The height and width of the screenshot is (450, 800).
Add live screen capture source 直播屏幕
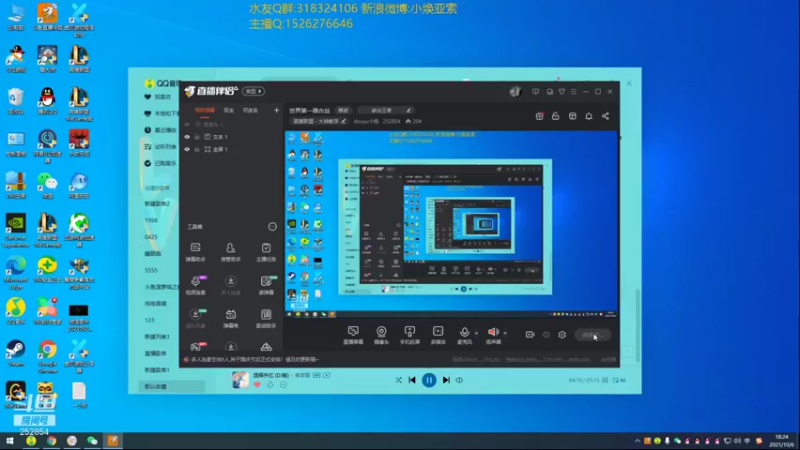pos(353,335)
